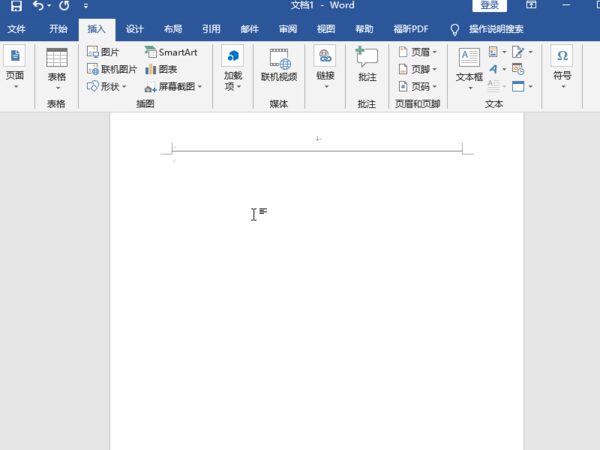Switch to the 审阅 tab
This screenshot has width=600, height=450.
point(288,29)
